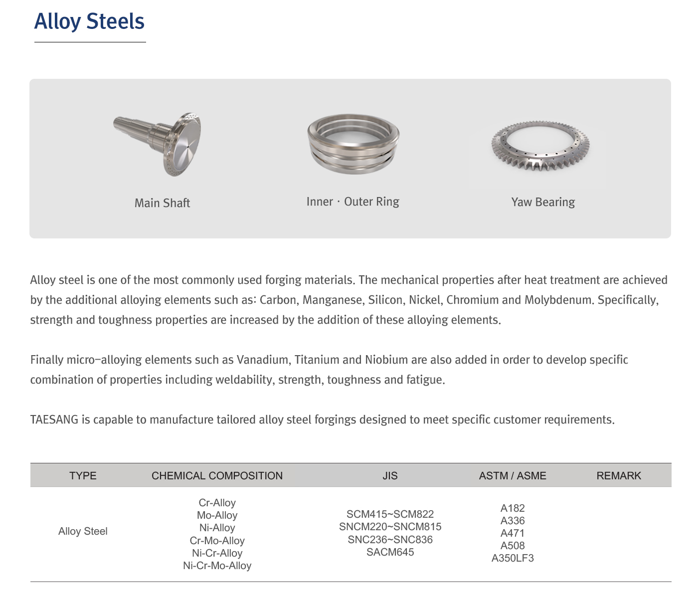Screen dimensions: 700x608
Task: Click Cr-Alloy in the composition list
Action: click(217, 503)
